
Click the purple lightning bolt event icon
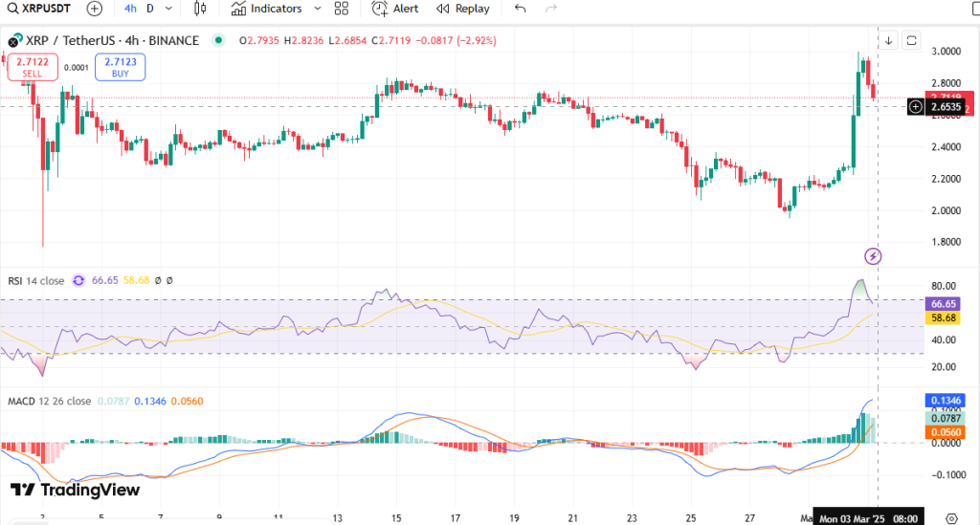click(x=873, y=255)
